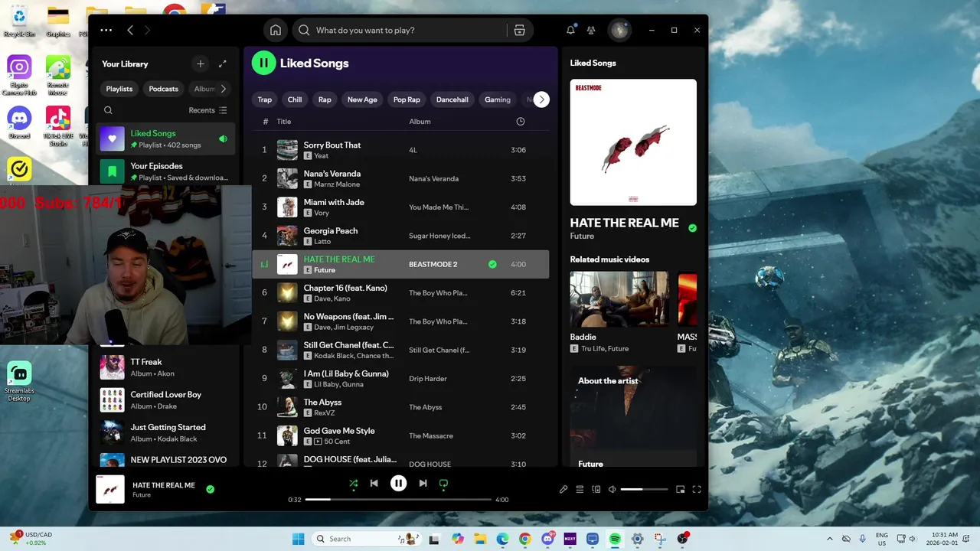
Task: Open the Spotify three-dot menu
Action: tap(106, 30)
